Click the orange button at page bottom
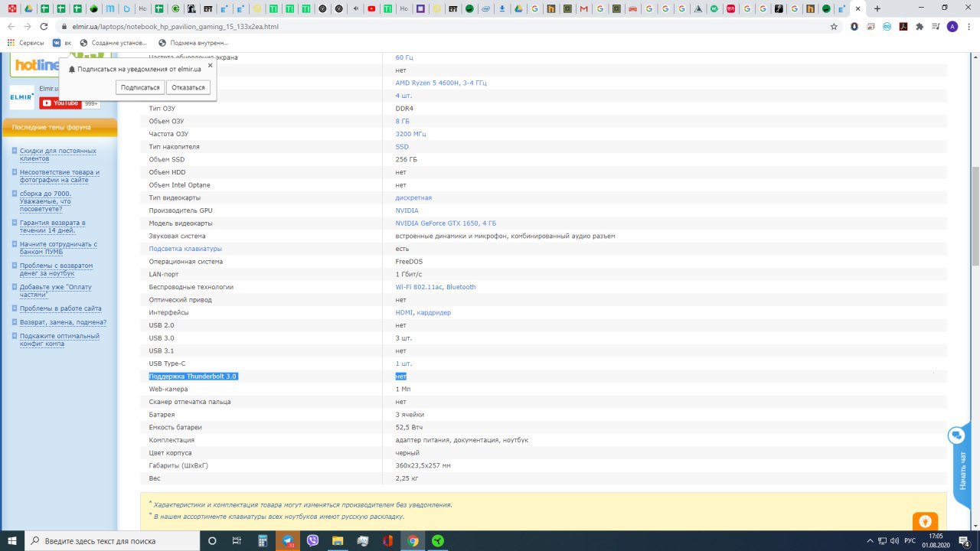Image resolution: width=980 pixels, height=551 pixels. (x=925, y=521)
